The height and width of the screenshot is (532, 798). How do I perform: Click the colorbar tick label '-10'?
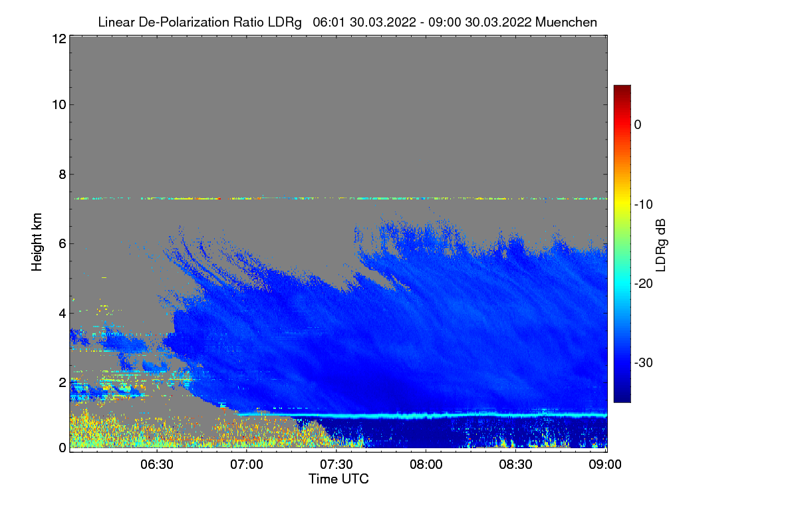click(642, 204)
